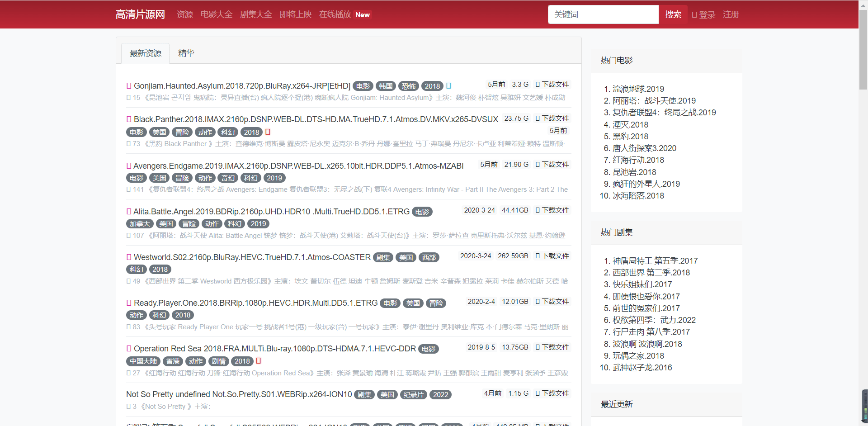The image size is (868, 426).
Task: Click the 登录 login link
Action: point(704,14)
